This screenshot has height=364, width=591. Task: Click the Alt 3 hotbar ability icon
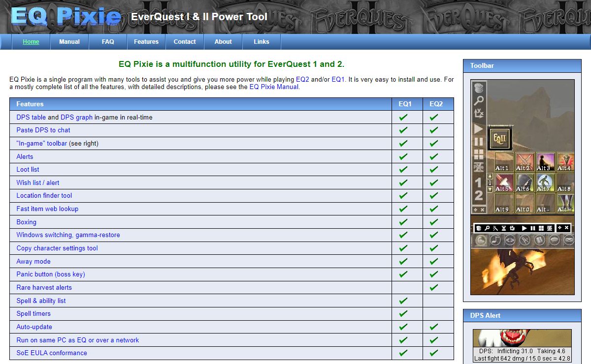click(545, 162)
